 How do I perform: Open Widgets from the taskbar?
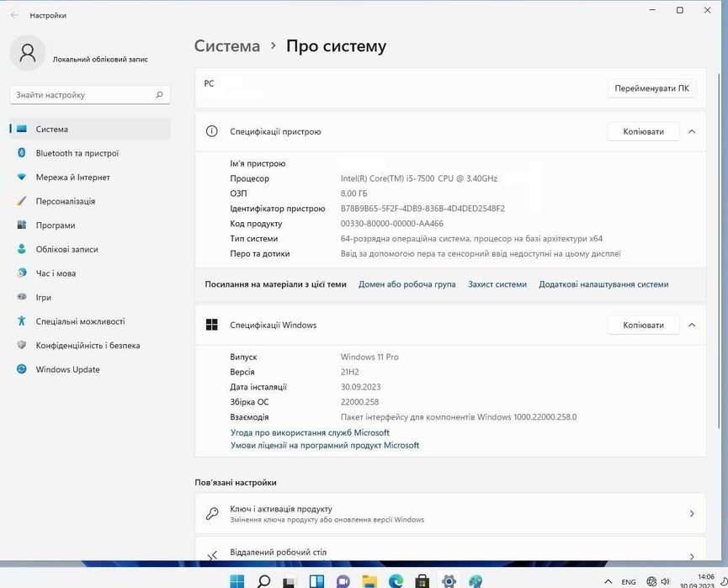click(316, 581)
